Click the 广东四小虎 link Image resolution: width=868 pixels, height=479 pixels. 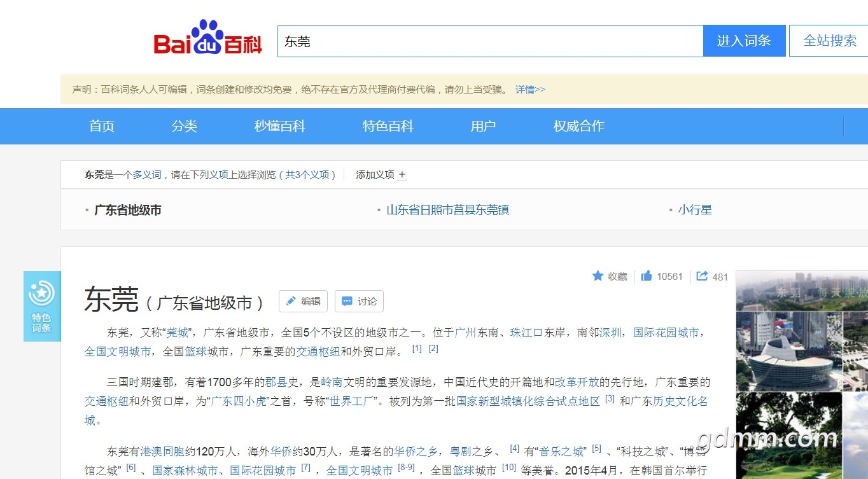point(239,401)
